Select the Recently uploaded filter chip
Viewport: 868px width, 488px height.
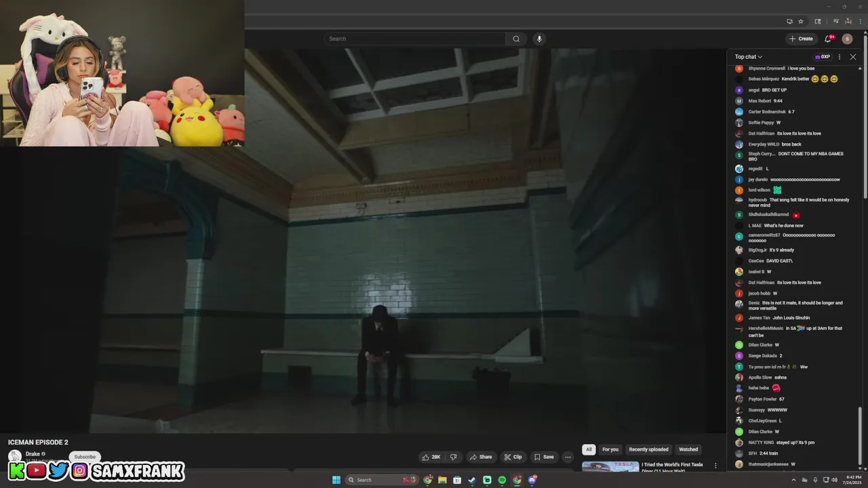point(648,449)
